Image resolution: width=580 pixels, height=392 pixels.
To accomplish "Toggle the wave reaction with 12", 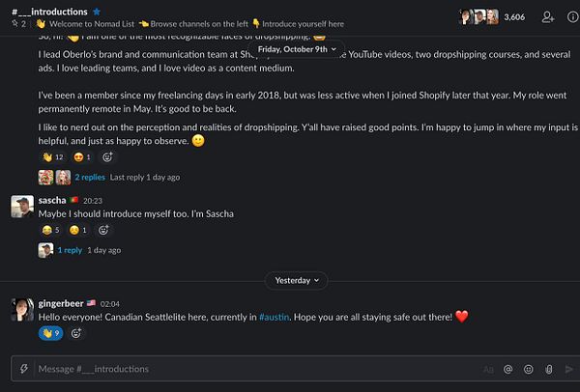I will pos(52,156).
